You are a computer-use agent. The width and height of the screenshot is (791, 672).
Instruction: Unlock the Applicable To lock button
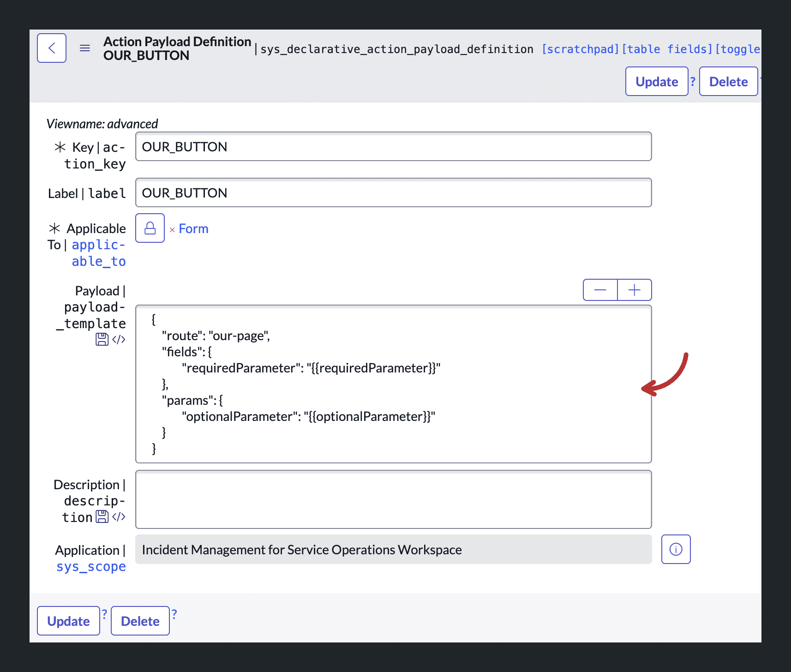pos(150,228)
